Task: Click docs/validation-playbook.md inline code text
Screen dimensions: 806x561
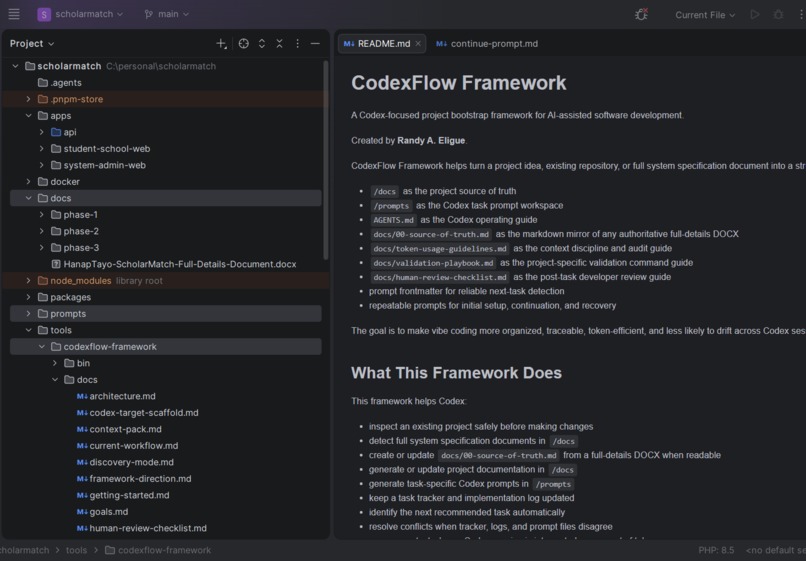Action: coord(433,263)
